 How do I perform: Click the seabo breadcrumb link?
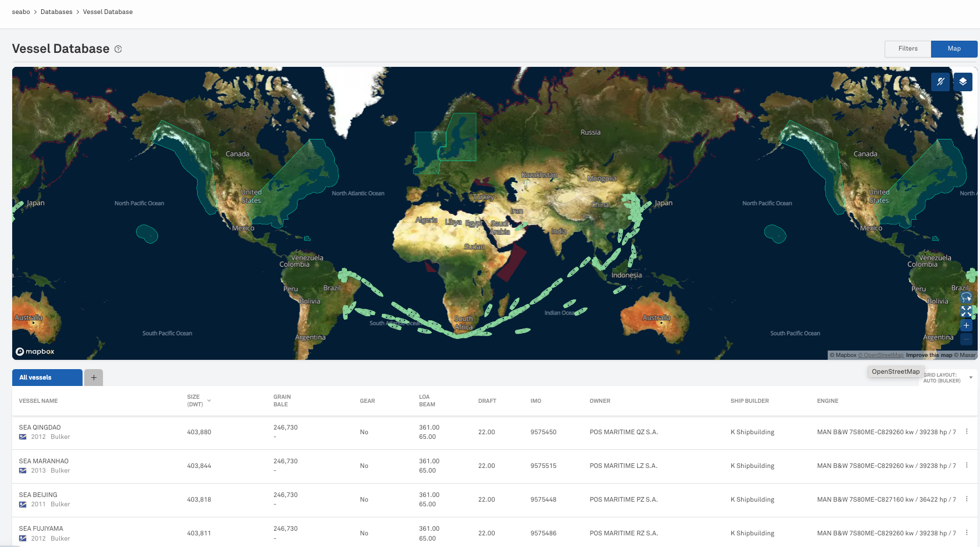tap(21, 12)
